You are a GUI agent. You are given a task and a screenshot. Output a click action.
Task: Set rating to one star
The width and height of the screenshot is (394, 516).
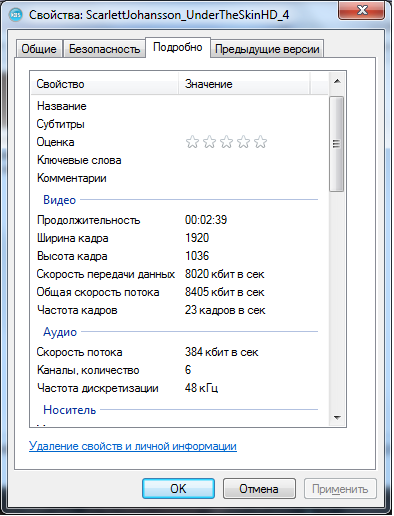(192, 142)
